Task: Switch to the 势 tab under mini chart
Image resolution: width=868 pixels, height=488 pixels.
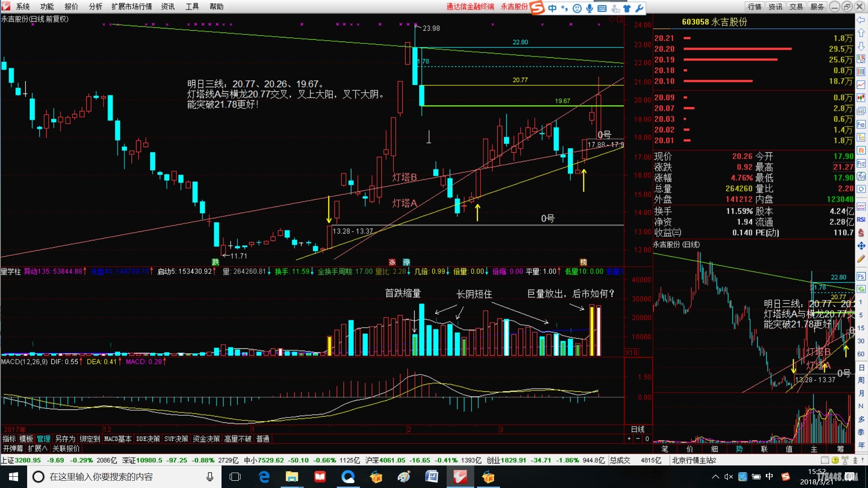Action: pyautogui.click(x=739, y=449)
